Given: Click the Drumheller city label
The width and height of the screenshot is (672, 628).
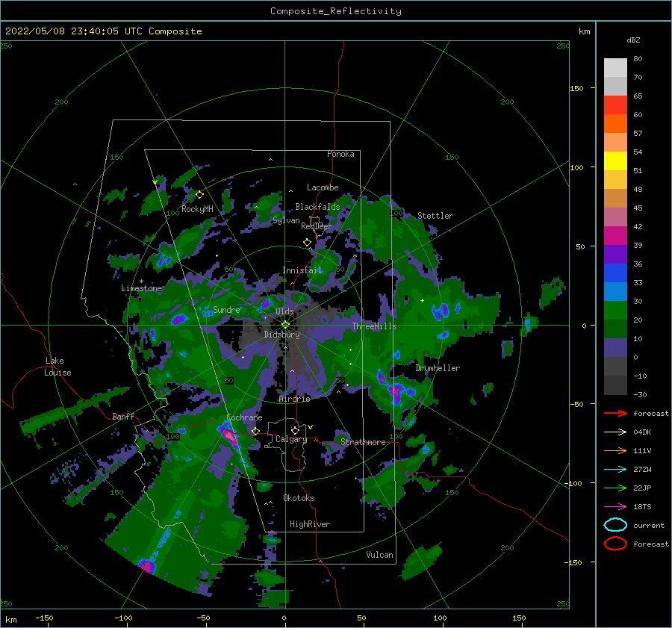Looking at the screenshot, I should coord(438,368).
